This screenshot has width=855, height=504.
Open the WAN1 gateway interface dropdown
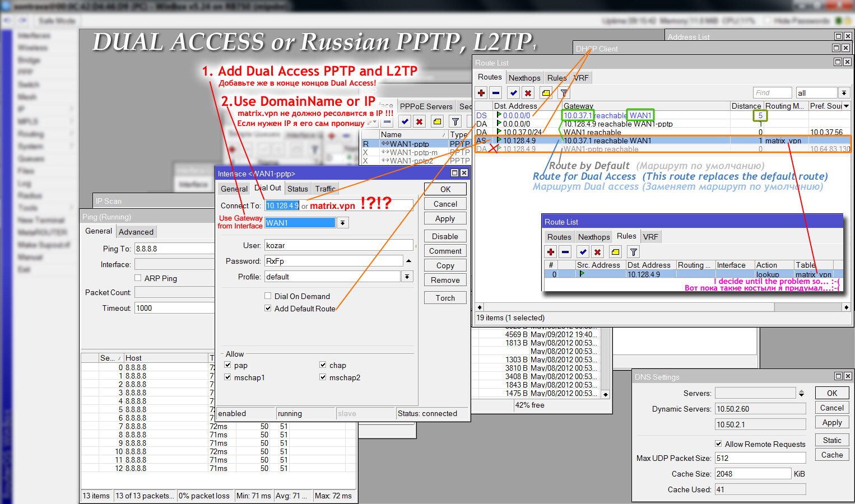pyautogui.click(x=342, y=222)
